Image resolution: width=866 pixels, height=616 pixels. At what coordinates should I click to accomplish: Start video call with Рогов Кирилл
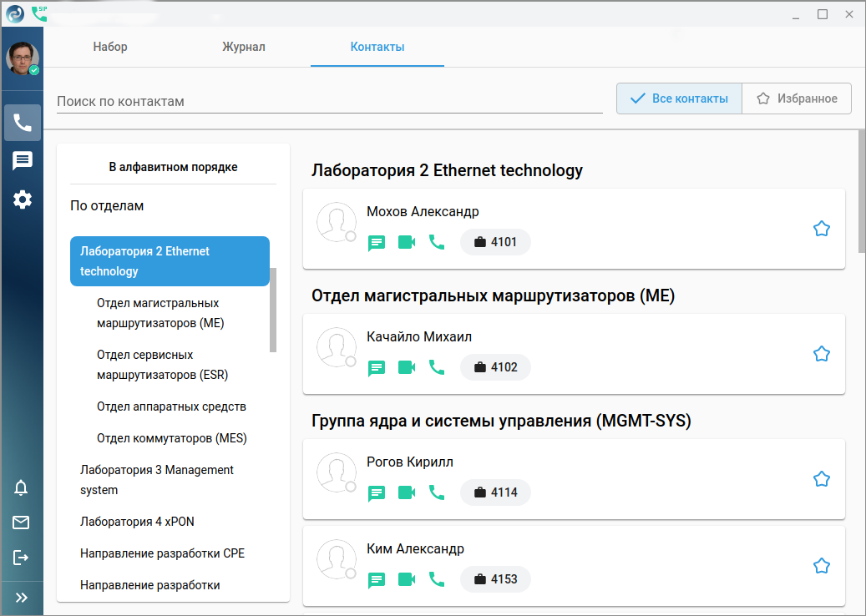[407, 492]
